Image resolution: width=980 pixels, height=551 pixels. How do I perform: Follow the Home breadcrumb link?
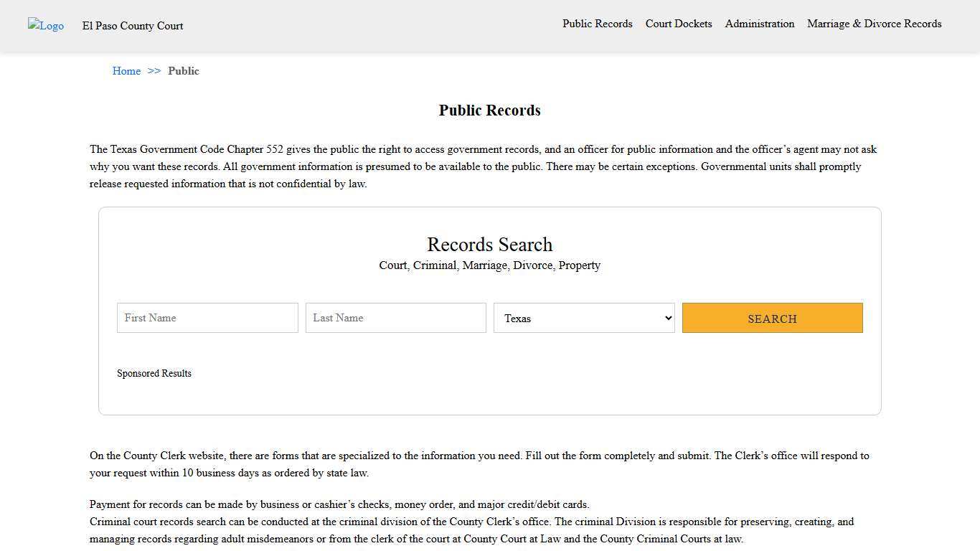(126, 71)
